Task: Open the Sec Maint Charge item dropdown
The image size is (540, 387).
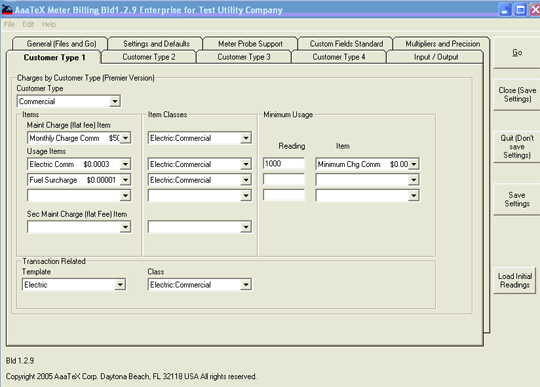Action: pyautogui.click(x=125, y=227)
